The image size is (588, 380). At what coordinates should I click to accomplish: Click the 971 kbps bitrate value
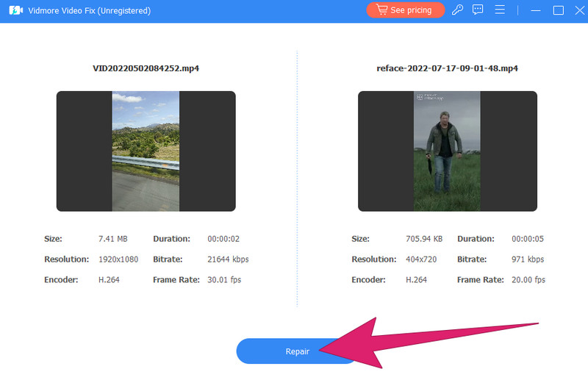(528, 259)
